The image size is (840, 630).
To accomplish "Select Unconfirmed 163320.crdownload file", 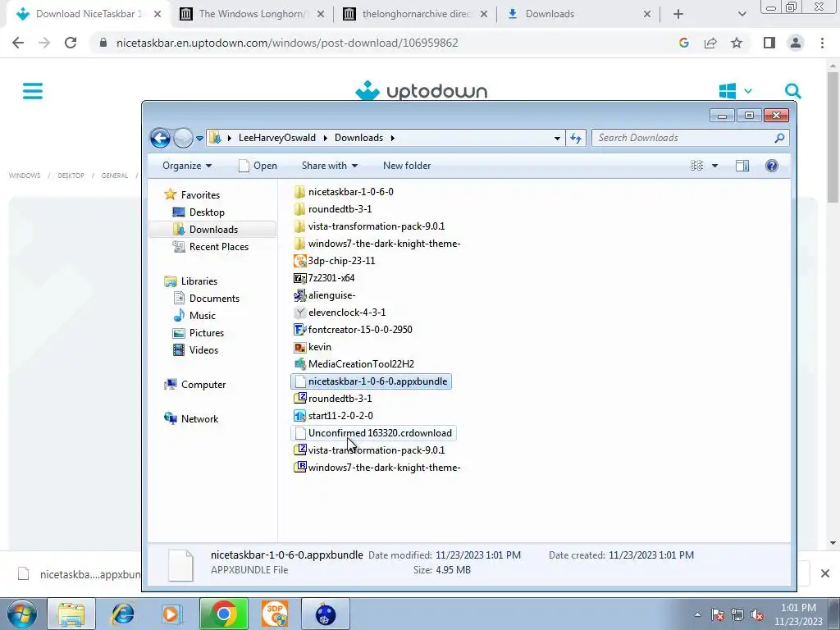I will 373,433.
